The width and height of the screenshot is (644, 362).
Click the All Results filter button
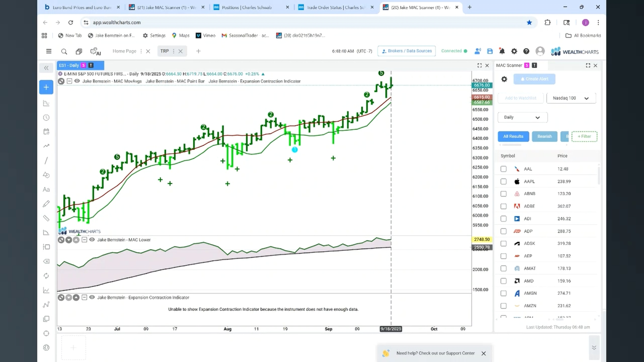coord(513,136)
